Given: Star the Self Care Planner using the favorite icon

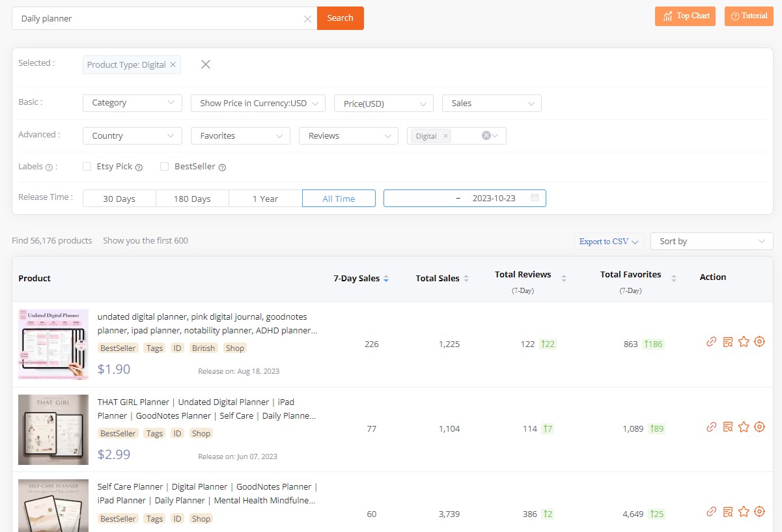Looking at the screenshot, I should [744, 512].
